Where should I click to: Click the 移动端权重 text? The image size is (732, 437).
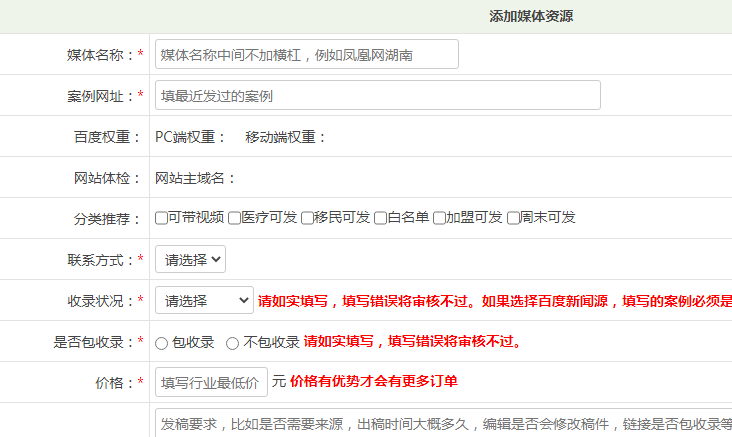coord(286,137)
